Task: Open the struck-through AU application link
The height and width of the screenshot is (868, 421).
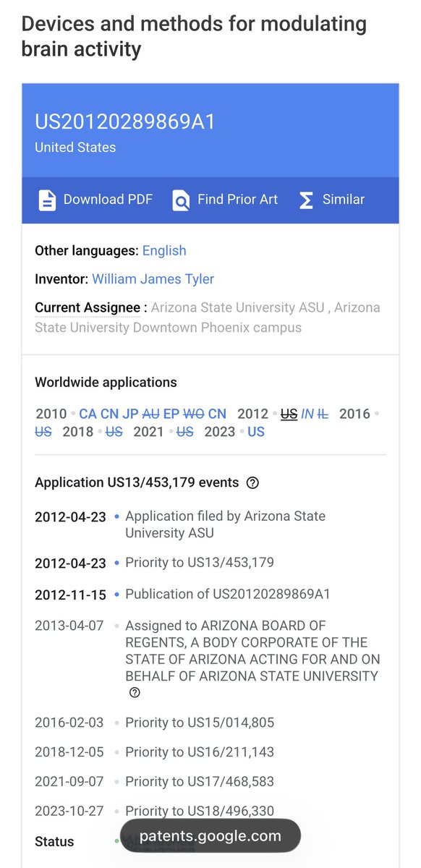Action: (151, 414)
